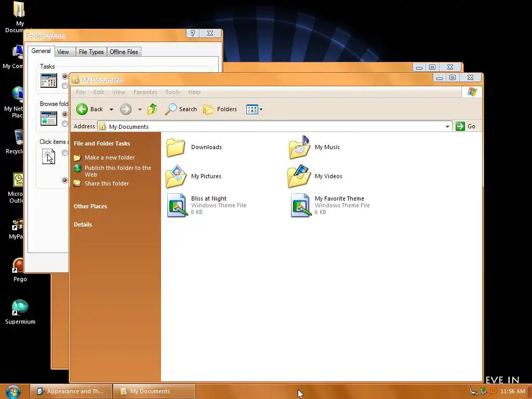Click the Windows flag logo in menu bar
532x399 pixels.
click(x=472, y=92)
